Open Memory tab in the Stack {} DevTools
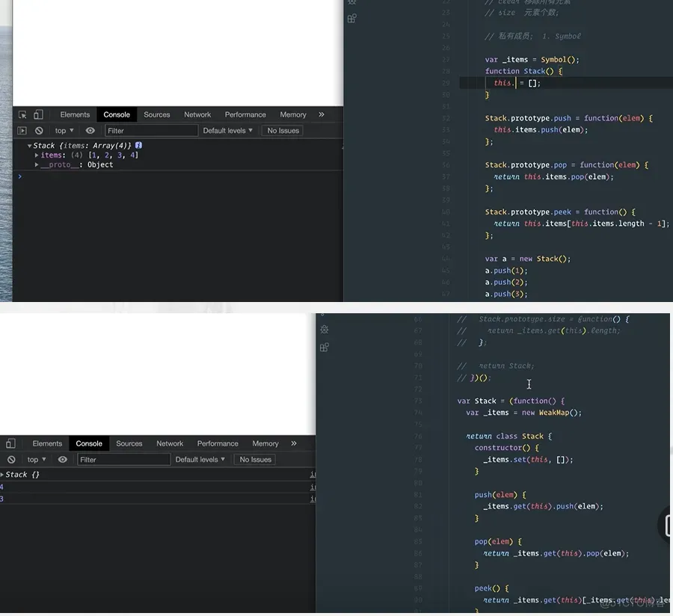Viewport: 673px width, 616px height. [265, 443]
